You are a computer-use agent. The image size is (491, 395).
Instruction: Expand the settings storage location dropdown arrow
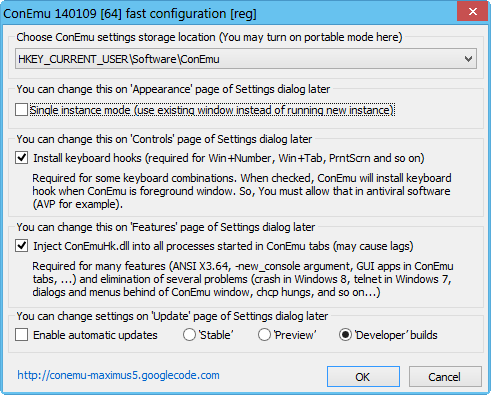point(468,59)
